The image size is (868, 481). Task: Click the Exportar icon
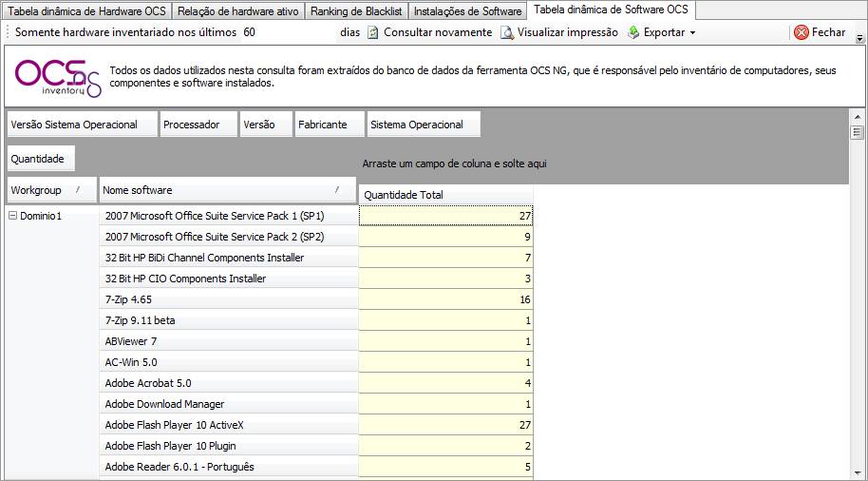coord(633,32)
